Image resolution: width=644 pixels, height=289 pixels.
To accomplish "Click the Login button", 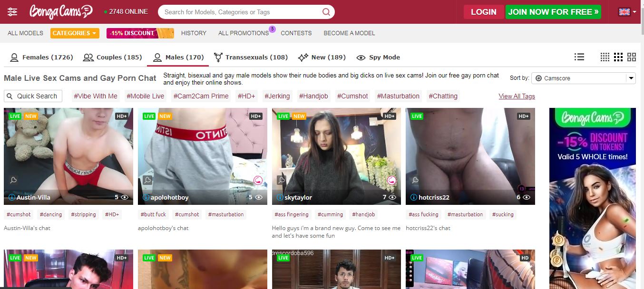I will (484, 12).
